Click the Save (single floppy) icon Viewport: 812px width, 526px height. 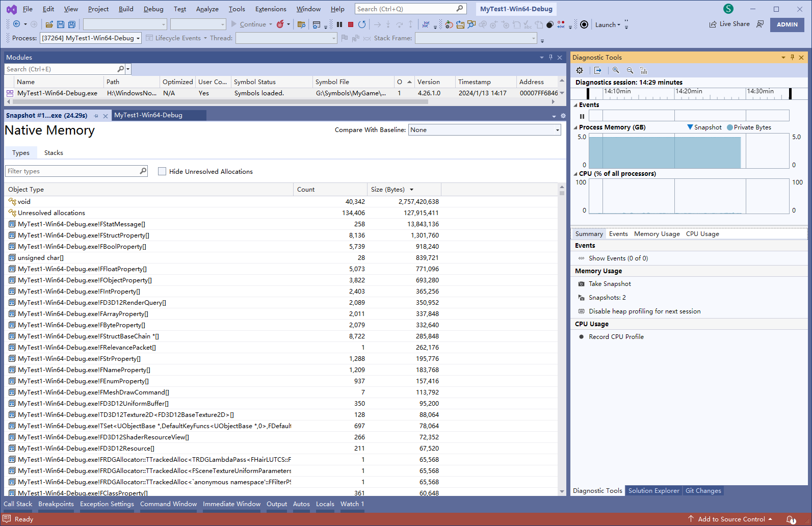61,24
